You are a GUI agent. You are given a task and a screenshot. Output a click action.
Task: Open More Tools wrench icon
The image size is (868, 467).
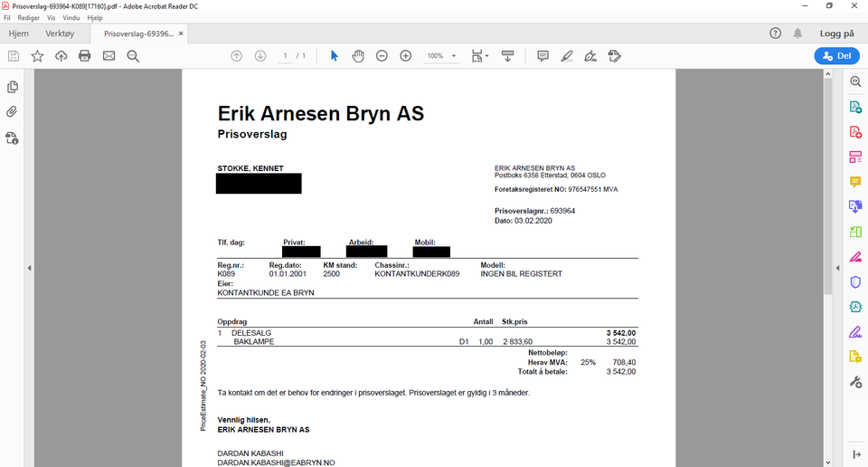pos(856,382)
